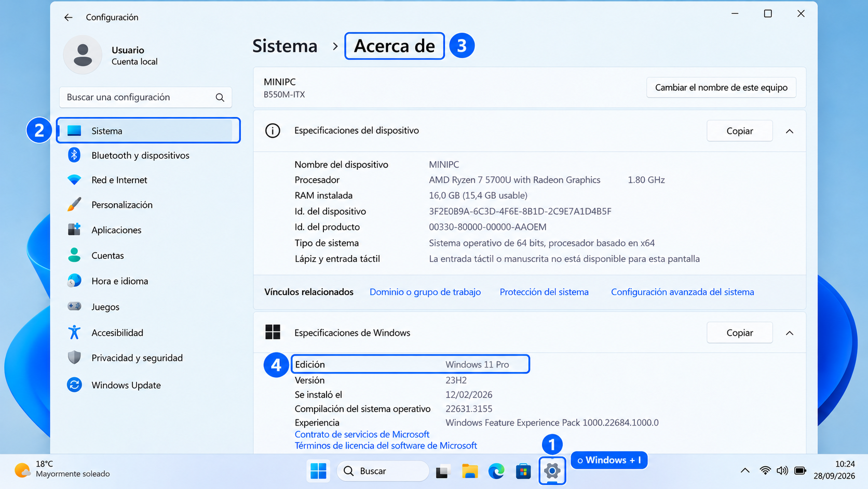Screen dimensions: 868x489
Task: Click the Sistema breadcrumb in the header
Action: tap(284, 46)
